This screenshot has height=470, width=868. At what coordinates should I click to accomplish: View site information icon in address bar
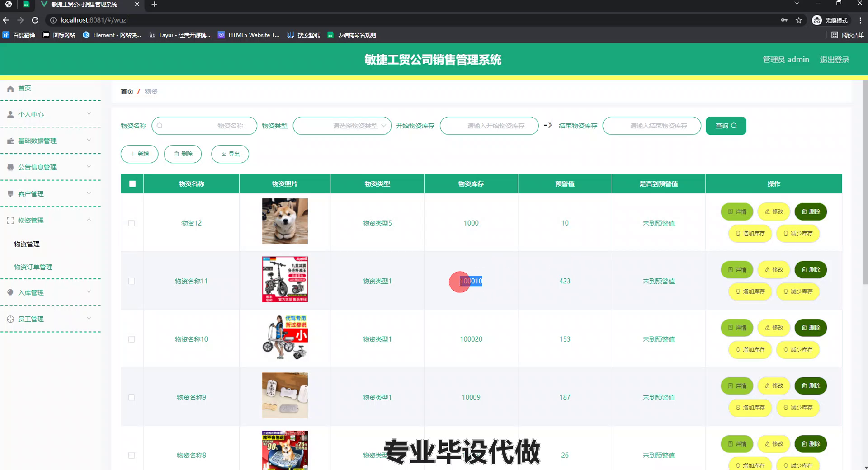coord(53,20)
